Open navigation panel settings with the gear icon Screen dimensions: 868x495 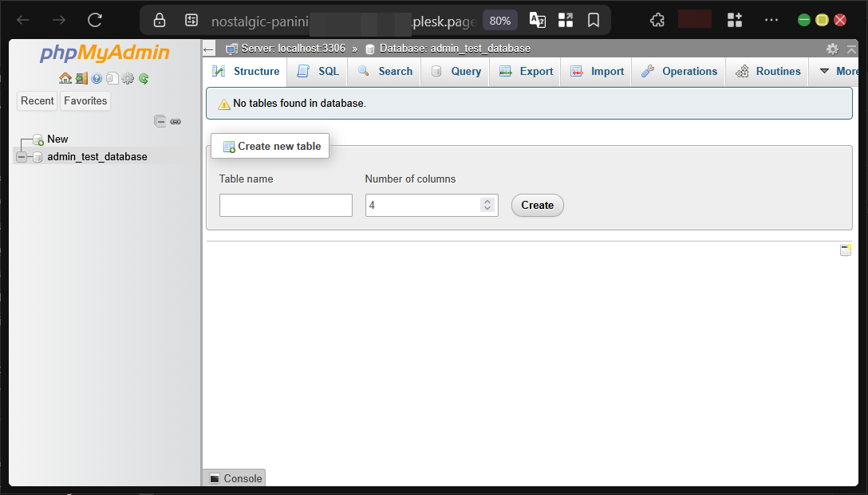(x=128, y=78)
